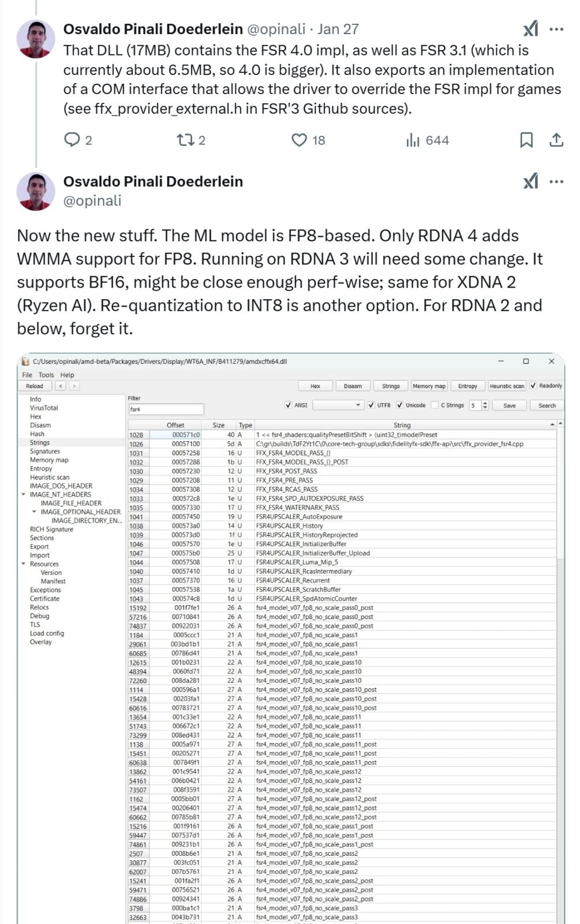Enable the C Strings checkbox
This screenshot has width=580, height=924.
point(435,405)
